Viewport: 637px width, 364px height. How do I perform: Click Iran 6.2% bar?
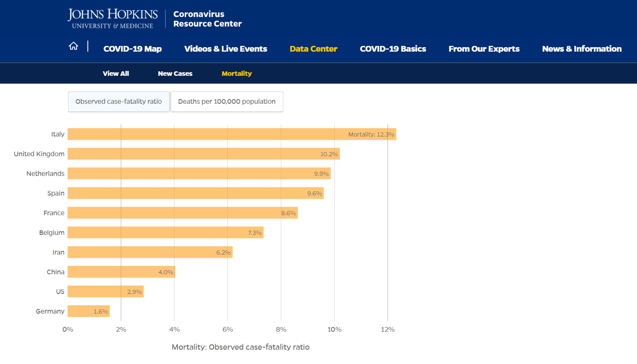150,252
